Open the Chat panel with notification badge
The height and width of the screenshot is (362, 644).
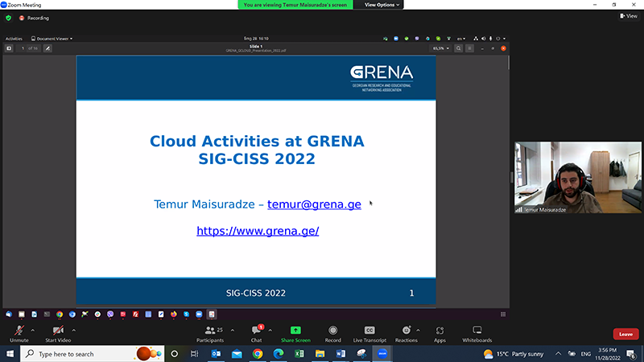tap(257, 334)
